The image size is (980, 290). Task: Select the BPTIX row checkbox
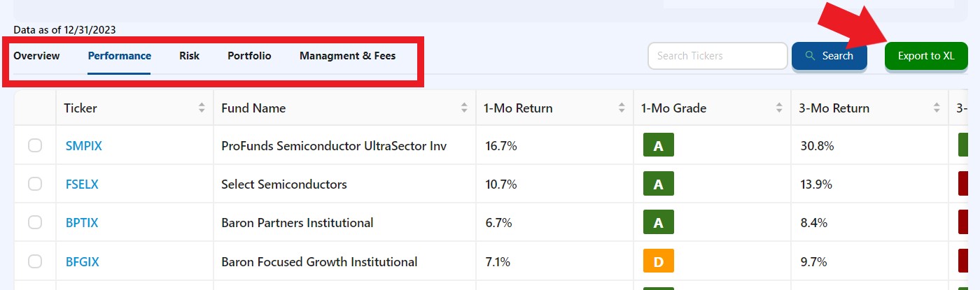point(35,223)
